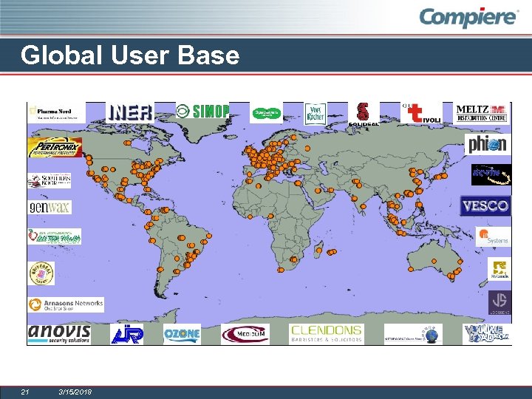Viewport: 532px width, 399px height.
Task: Click the gold logo above the JS logo
Action: point(499,269)
